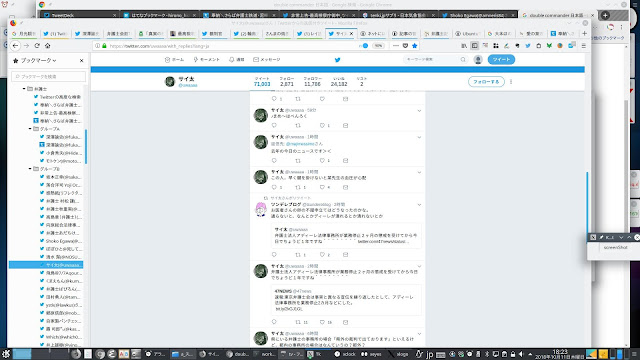Open page actions dash icon in address bar
Viewport: 640px width, 360px height.
point(396,46)
